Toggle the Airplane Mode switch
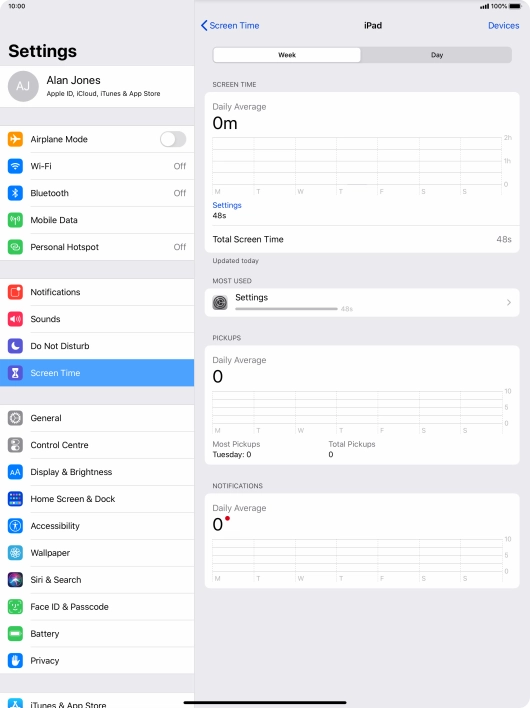Image resolution: width=530 pixels, height=708 pixels. (173, 139)
